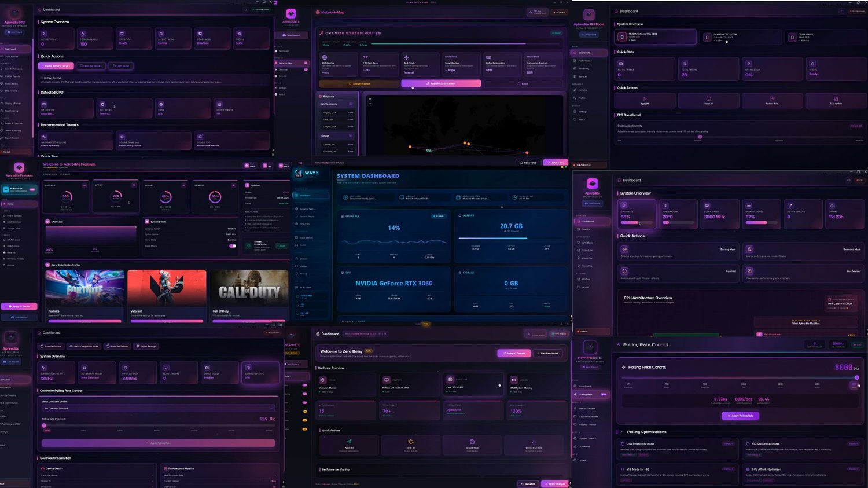
Task: Toggle the Network Map switch in the Ping sidebar
Action: pyautogui.click(x=306, y=63)
